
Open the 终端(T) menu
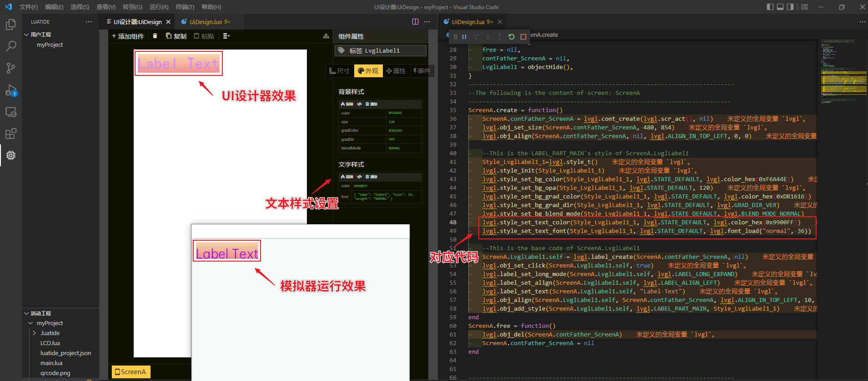(185, 7)
